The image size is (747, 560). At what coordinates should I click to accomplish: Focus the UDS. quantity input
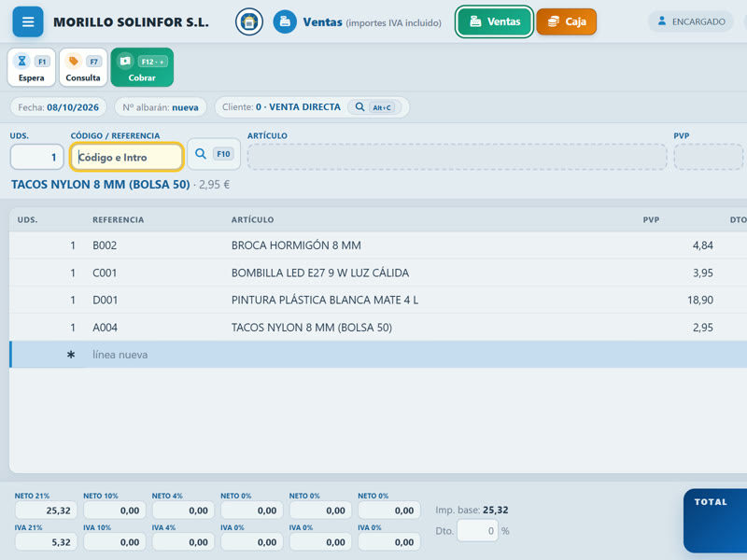[x=37, y=157]
